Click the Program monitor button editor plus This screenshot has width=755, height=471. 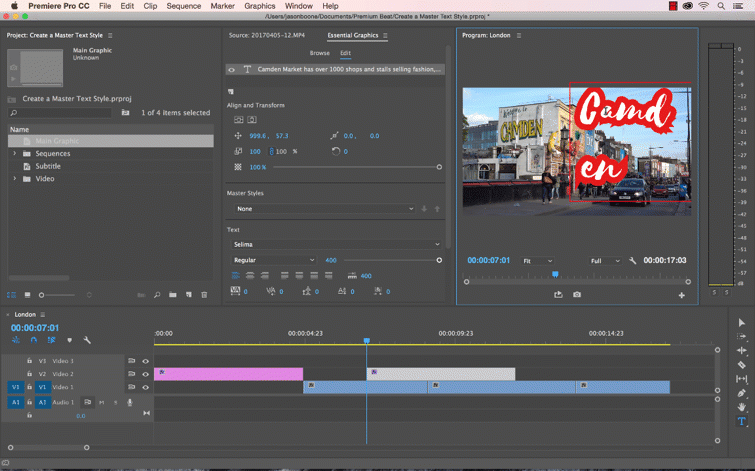(x=682, y=295)
